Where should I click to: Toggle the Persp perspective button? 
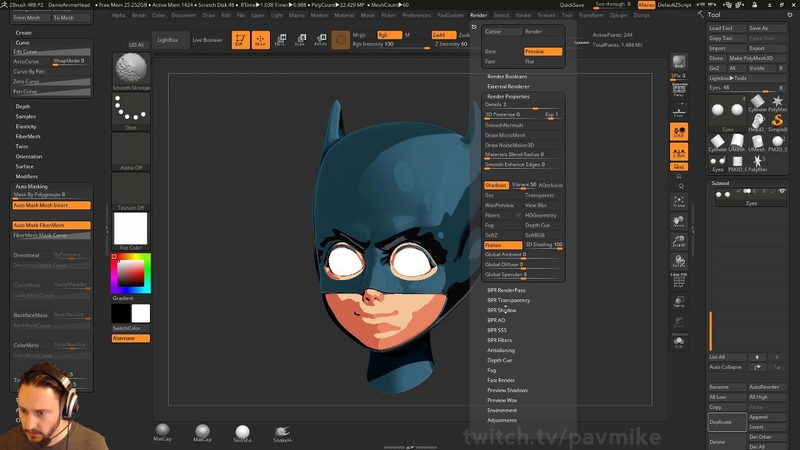[679, 90]
